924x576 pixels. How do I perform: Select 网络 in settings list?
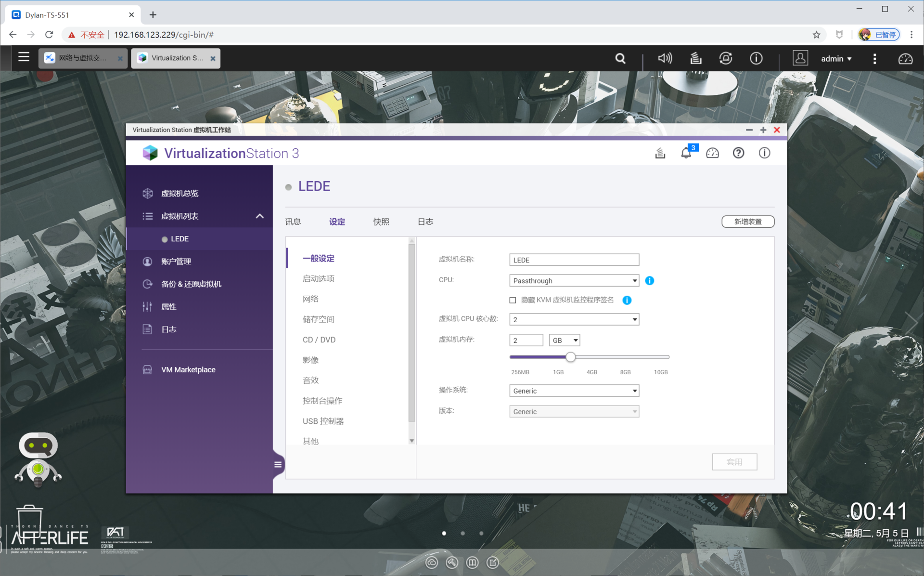[310, 299]
